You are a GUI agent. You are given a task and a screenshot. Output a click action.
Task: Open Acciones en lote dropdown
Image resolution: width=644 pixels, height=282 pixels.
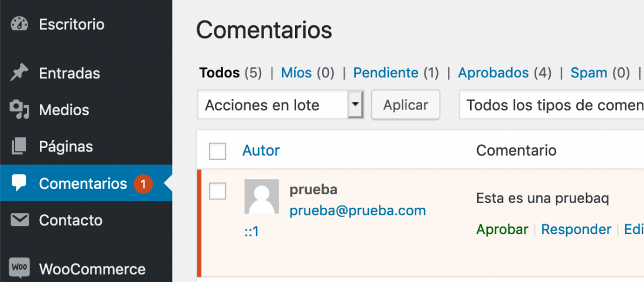click(280, 105)
